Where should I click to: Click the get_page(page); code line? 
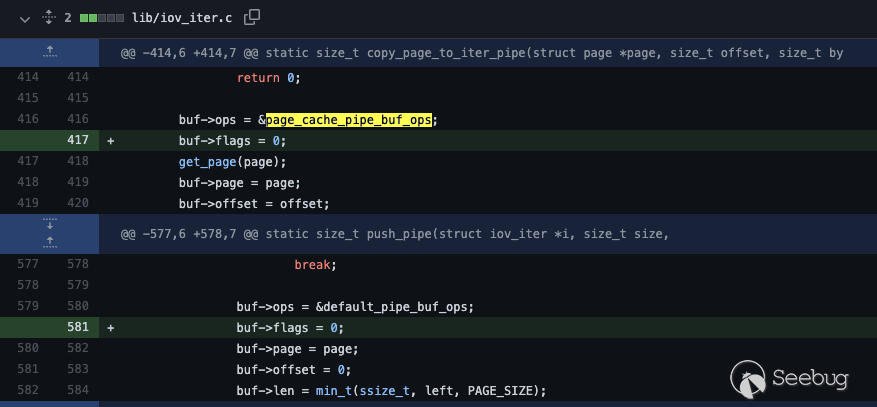point(232,162)
